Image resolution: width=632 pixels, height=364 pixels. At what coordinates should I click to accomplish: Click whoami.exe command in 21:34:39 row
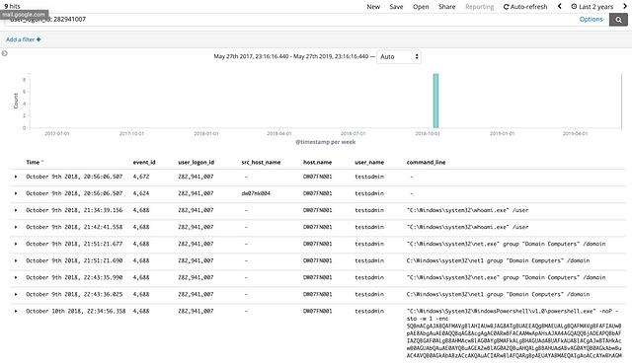click(x=467, y=210)
